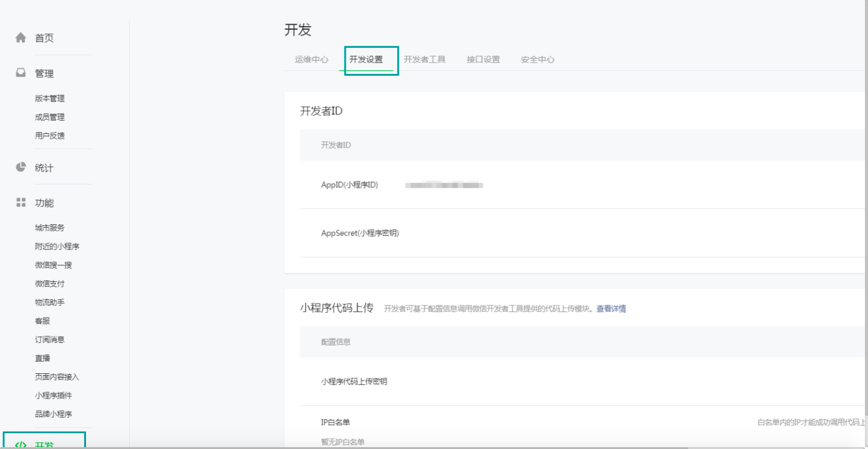Click the 小程序代码上传 section heading
Screen dimensions: 868x449
tap(337, 307)
